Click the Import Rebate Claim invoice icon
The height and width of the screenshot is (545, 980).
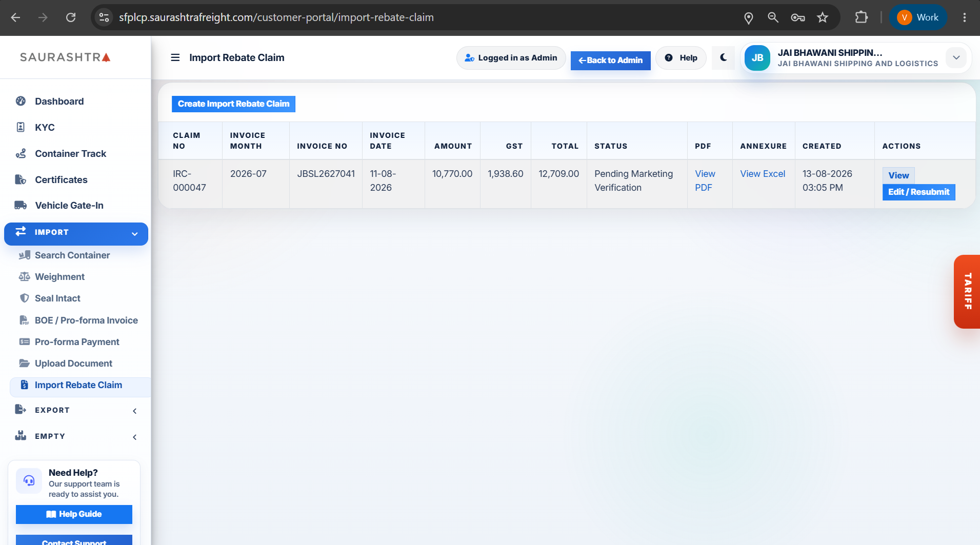coord(24,385)
